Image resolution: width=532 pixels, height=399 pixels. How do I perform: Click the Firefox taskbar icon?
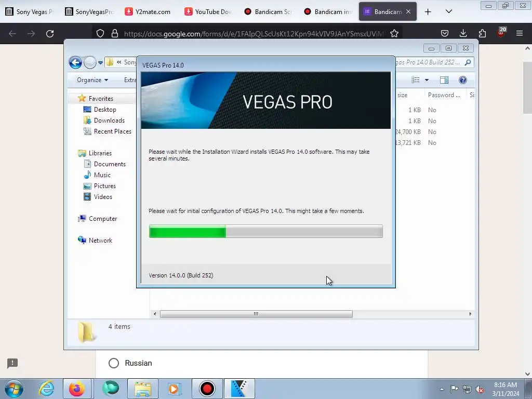click(77, 389)
